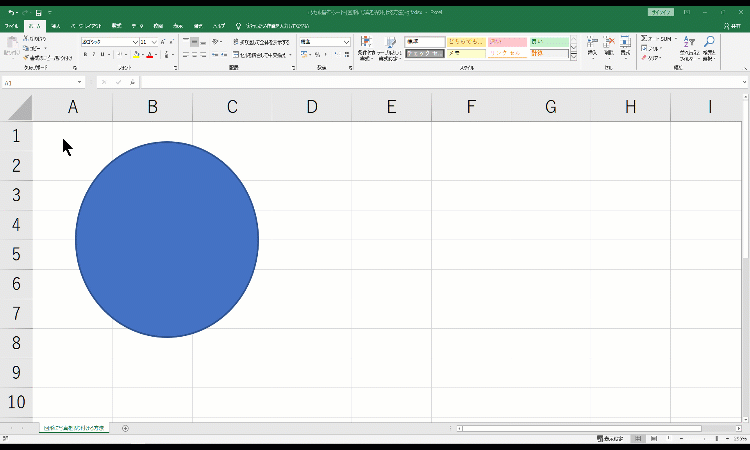The width and height of the screenshot is (750, 450).
Task: Click the Insert cells icon
Action: (593, 45)
